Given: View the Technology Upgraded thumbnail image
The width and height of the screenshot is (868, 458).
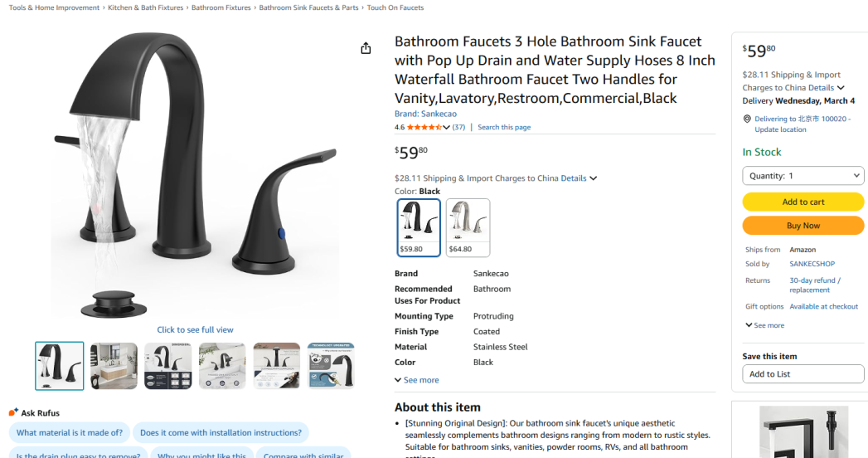Looking at the screenshot, I should click(331, 366).
